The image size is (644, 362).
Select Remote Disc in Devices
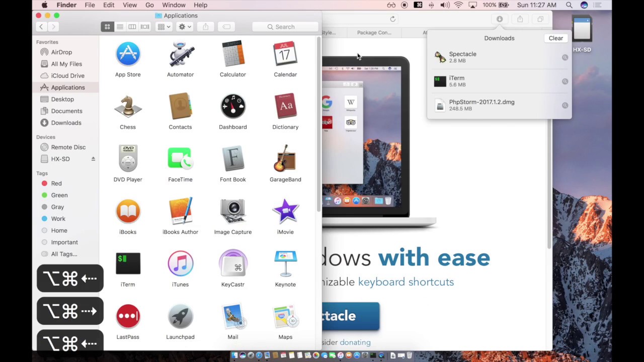(68, 147)
